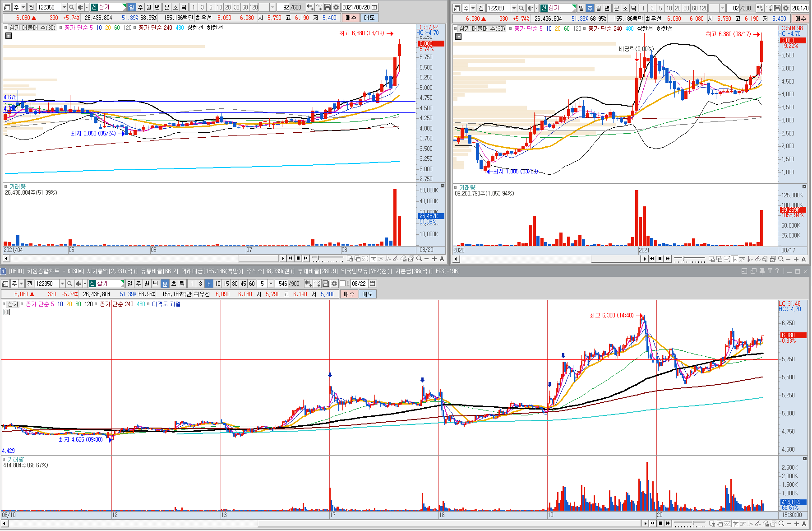Click speaker icon in minute chart toolbar
Image resolution: width=812 pixels, height=531 pixels.
[x=78, y=284]
